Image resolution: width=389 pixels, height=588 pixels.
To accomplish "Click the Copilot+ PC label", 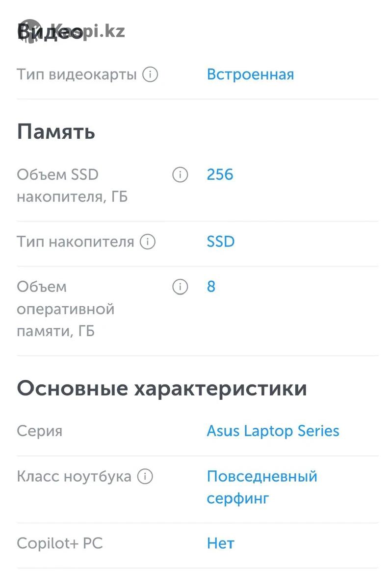I will pos(60,543).
